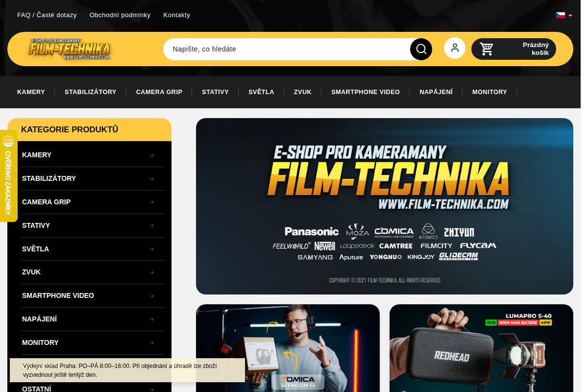Click arrow next to KAMERY category
Viewport: 588px width, 392px height.
pos(152,155)
